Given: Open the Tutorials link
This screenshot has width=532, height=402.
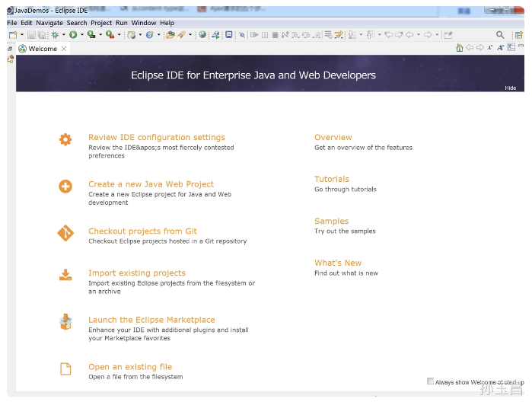Looking at the screenshot, I should coord(332,179).
